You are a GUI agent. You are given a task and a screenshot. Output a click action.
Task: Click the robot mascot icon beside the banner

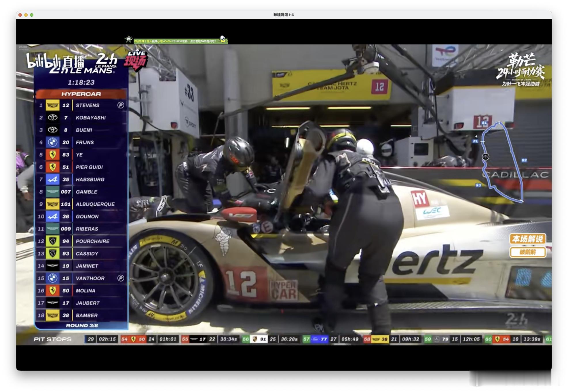(x=128, y=40)
